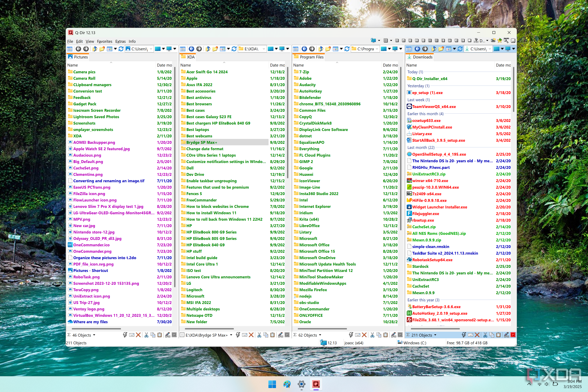
Task: Collapse the Last month (22) group
Action: click(421, 148)
